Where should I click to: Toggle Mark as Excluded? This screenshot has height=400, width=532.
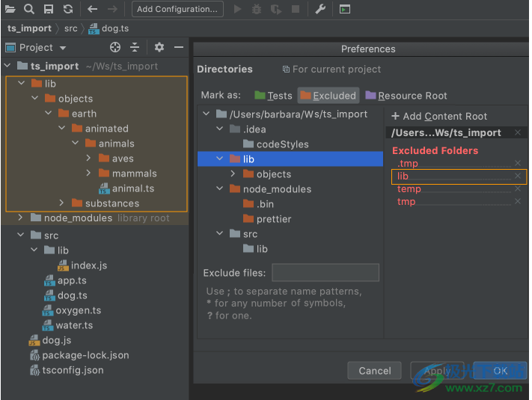click(328, 96)
